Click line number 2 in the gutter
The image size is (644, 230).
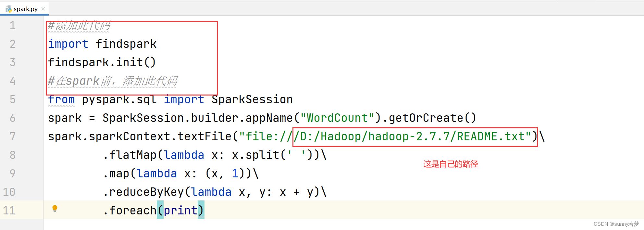click(12, 44)
